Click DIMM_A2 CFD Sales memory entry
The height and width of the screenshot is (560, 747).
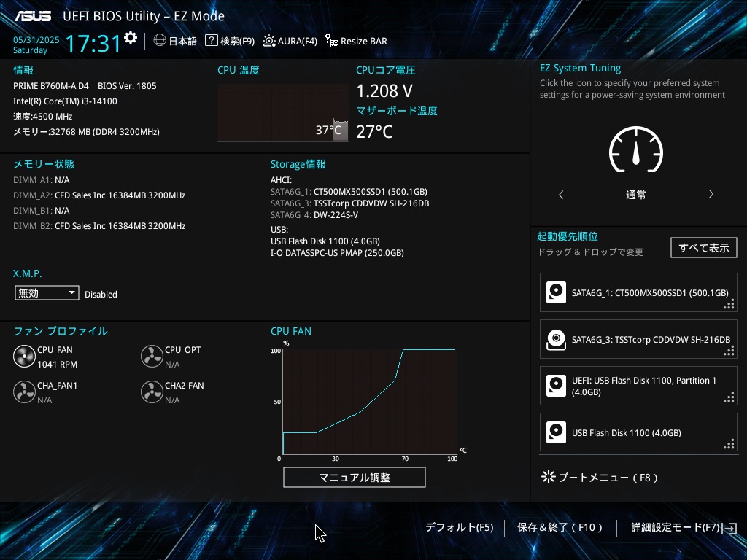(99, 195)
